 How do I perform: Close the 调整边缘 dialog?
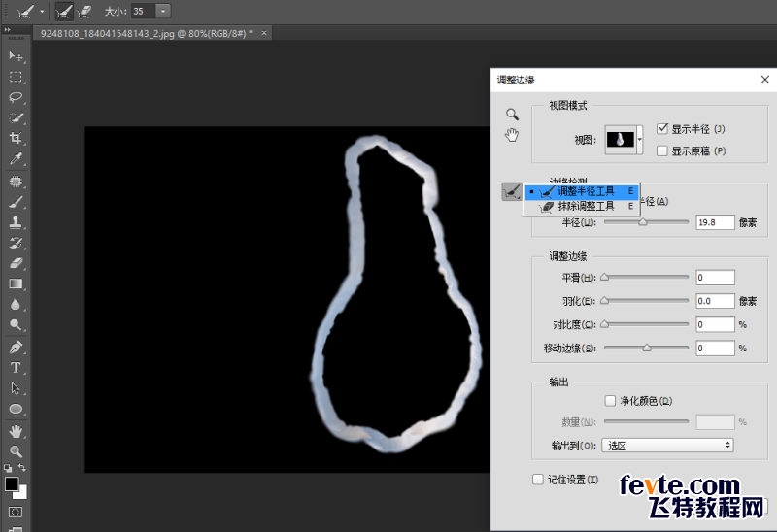[x=765, y=80]
